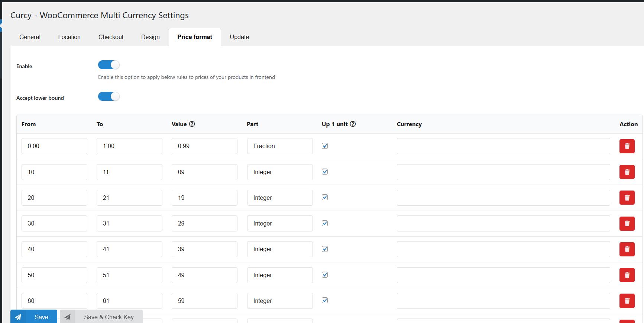Open the Fraction part dropdown

[280, 146]
